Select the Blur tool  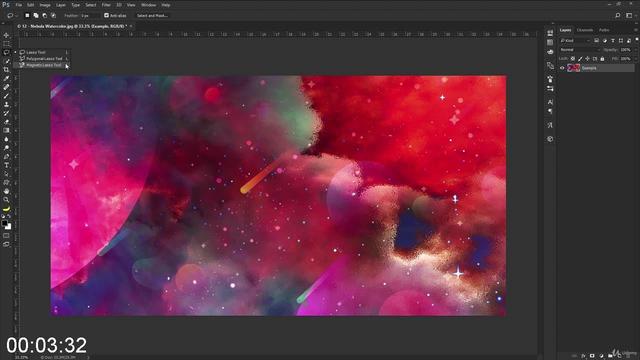click(x=6, y=139)
